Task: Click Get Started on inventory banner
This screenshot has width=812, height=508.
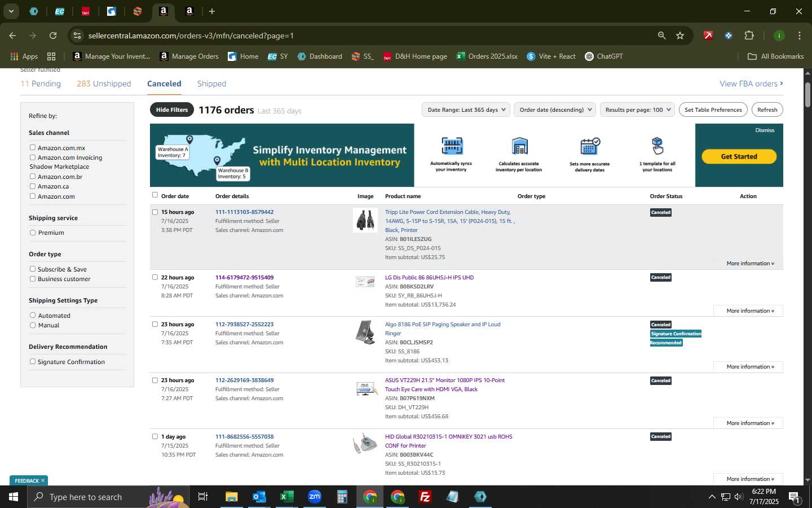Action: tap(739, 156)
